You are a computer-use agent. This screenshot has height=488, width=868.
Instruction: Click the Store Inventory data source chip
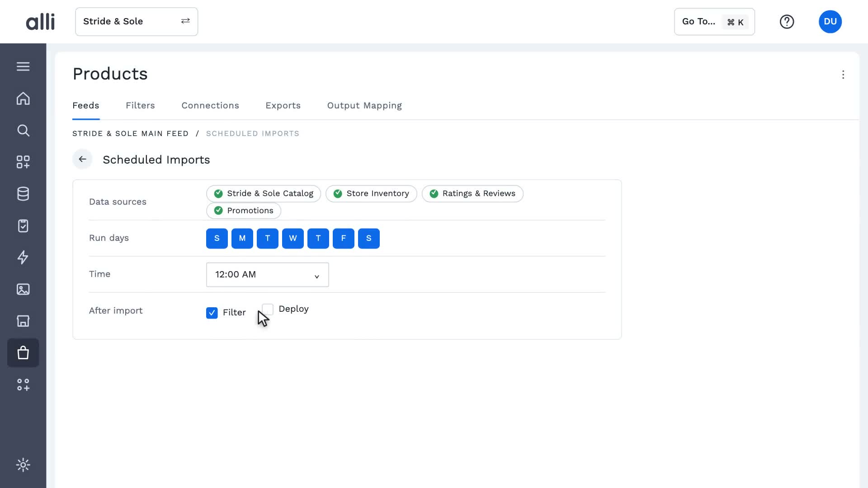[x=371, y=194]
